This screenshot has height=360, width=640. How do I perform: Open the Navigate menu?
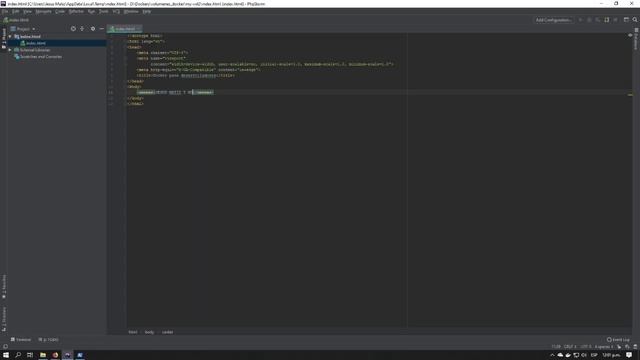[x=43, y=11]
